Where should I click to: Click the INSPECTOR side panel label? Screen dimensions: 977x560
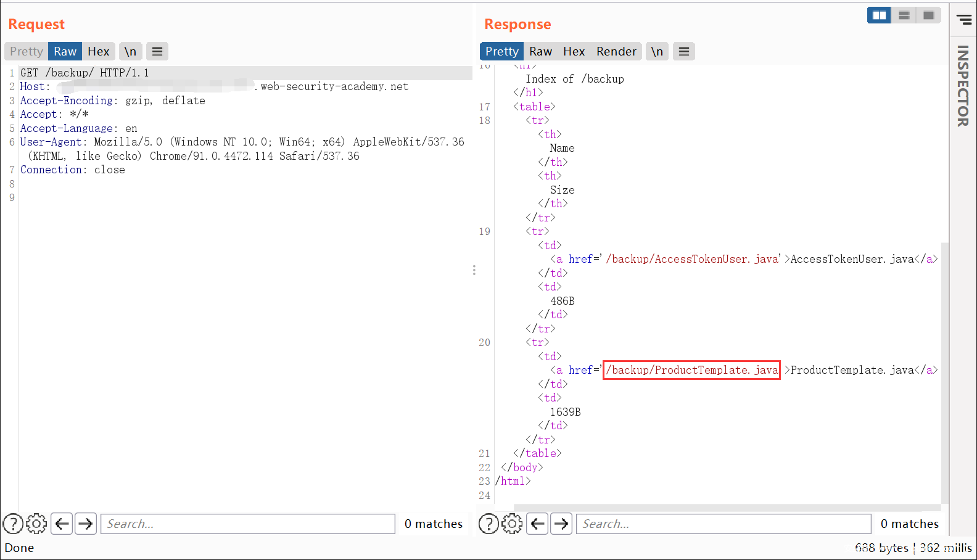[x=963, y=86]
